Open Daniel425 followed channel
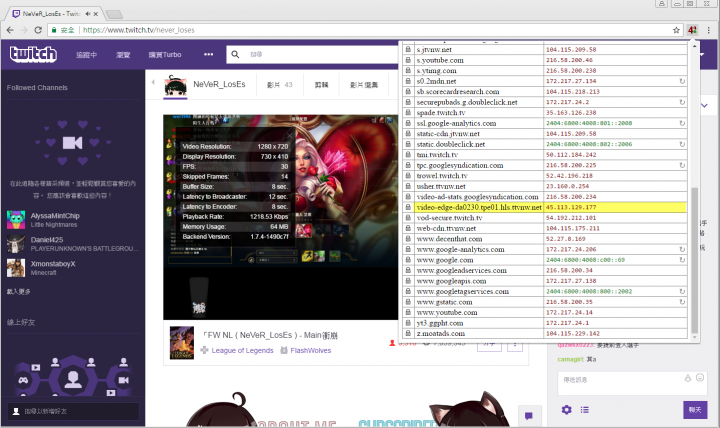Viewport: 720px width, 428px height. [x=73, y=244]
